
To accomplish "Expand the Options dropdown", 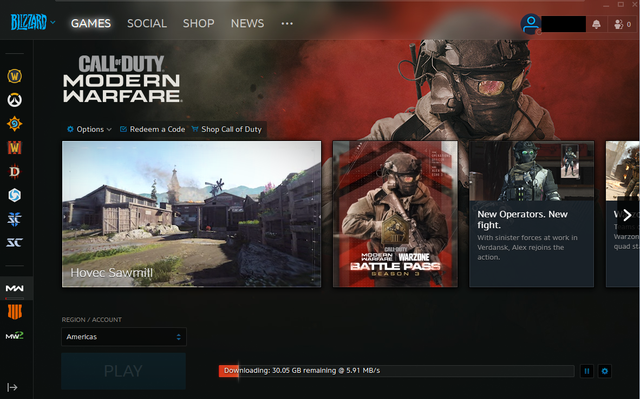I will pyautogui.click(x=89, y=129).
